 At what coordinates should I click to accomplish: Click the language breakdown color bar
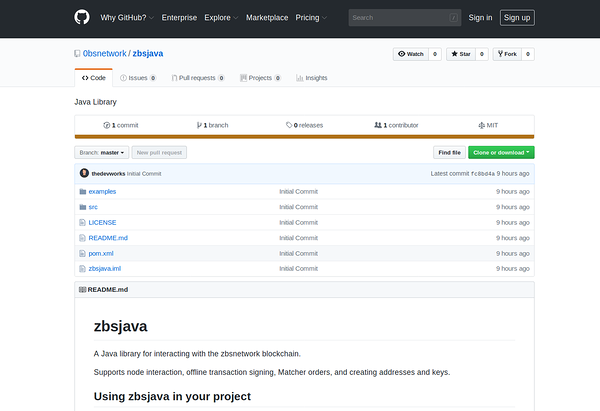tap(304, 137)
